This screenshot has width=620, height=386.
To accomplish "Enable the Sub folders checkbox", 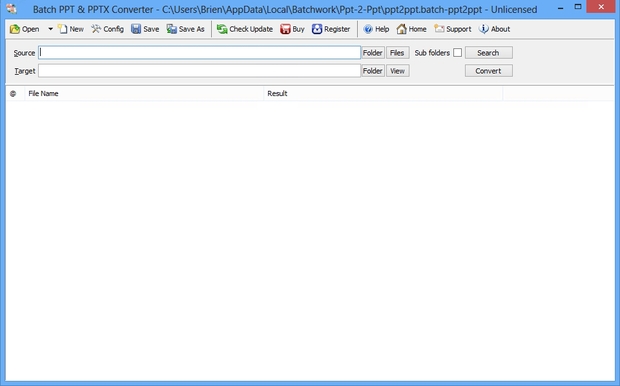I will point(457,53).
